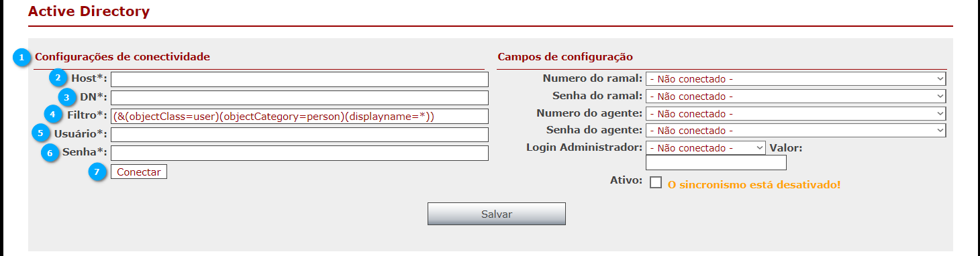
Task: Click numbered marker 4 next to Filtro
Action: (x=53, y=115)
